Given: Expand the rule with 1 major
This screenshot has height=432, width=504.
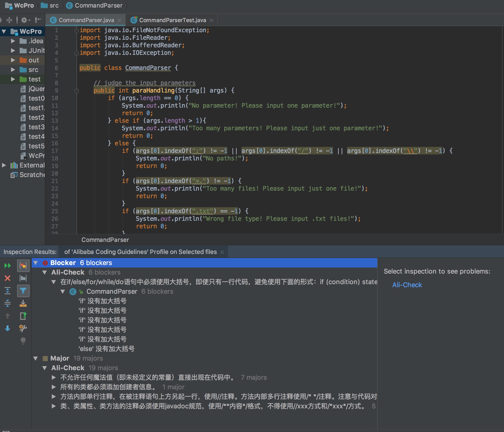Looking at the screenshot, I should 54,387.
